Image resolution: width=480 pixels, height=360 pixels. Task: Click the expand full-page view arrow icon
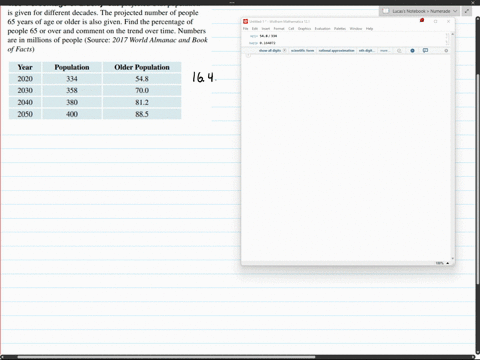(467, 11)
